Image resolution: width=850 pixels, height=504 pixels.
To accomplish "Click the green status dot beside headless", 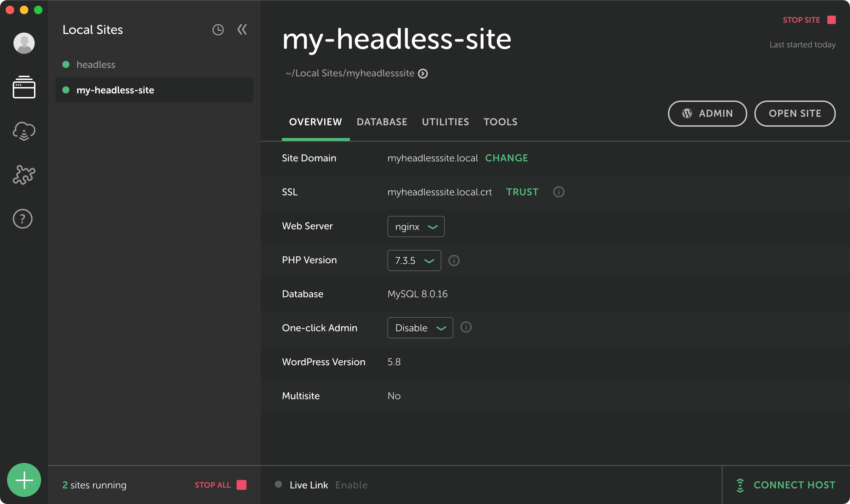I will click(x=66, y=64).
